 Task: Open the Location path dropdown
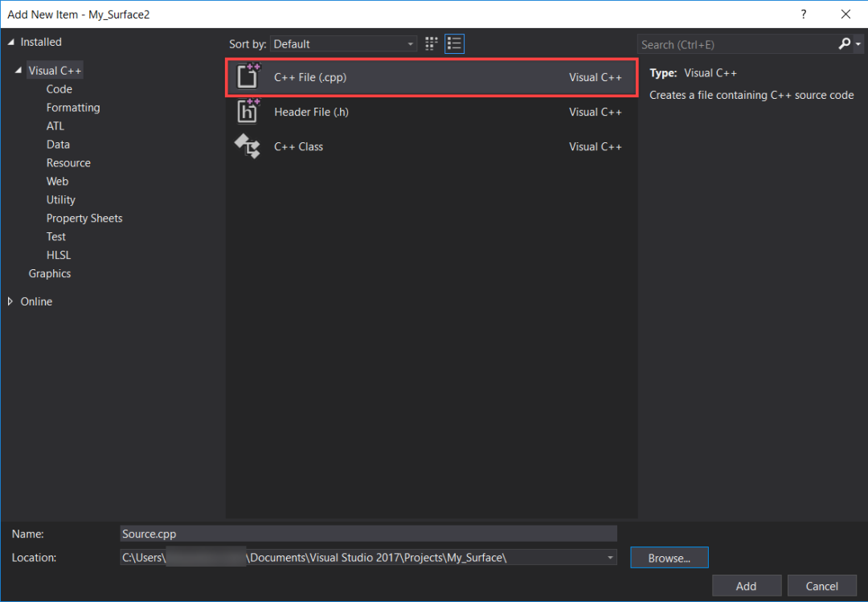tap(611, 557)
